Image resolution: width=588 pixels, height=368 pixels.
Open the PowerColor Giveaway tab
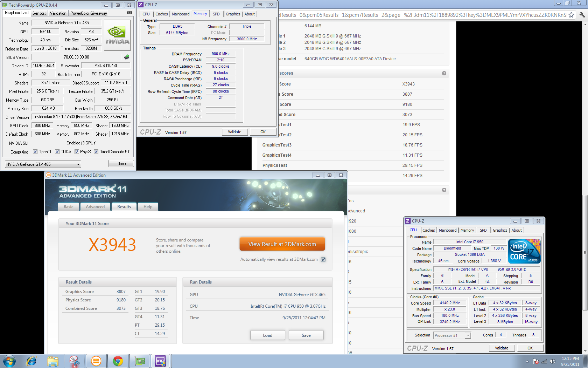point(89,13)
